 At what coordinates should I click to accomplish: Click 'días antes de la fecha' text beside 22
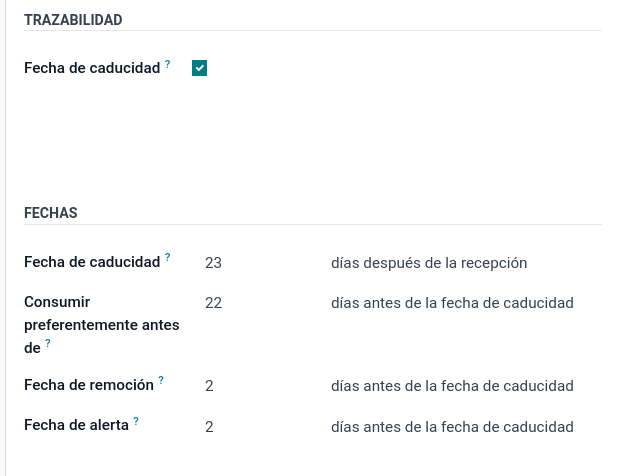coord(452,303)
